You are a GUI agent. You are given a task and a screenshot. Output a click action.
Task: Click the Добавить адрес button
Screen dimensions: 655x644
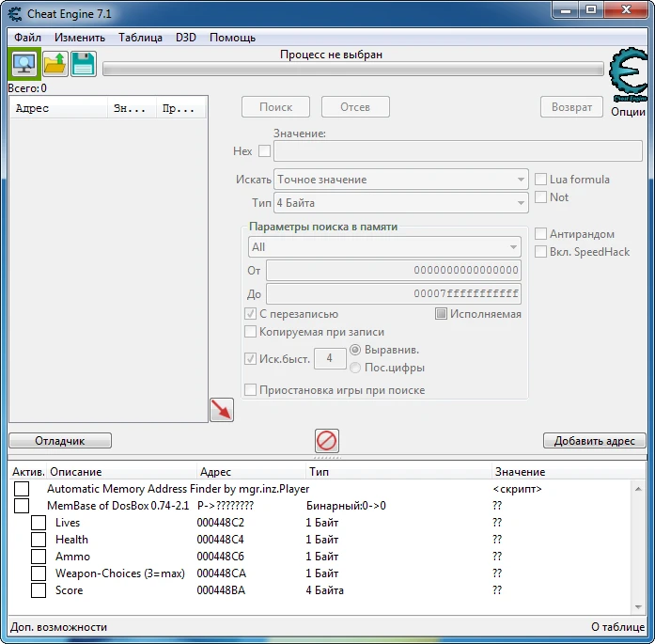[x=594, y=441]
